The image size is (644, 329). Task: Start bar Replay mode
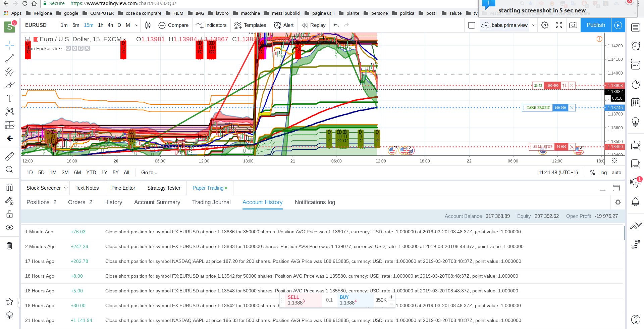314,25
